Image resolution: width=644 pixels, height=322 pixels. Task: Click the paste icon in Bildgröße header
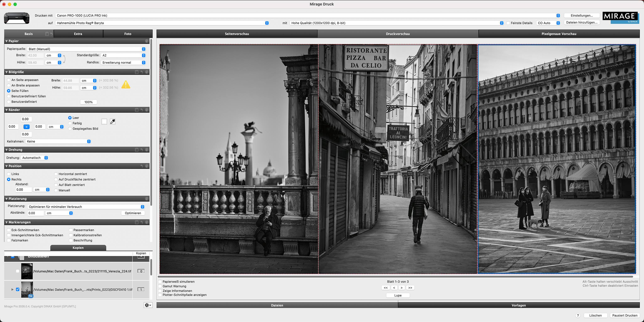pos(136,72)
